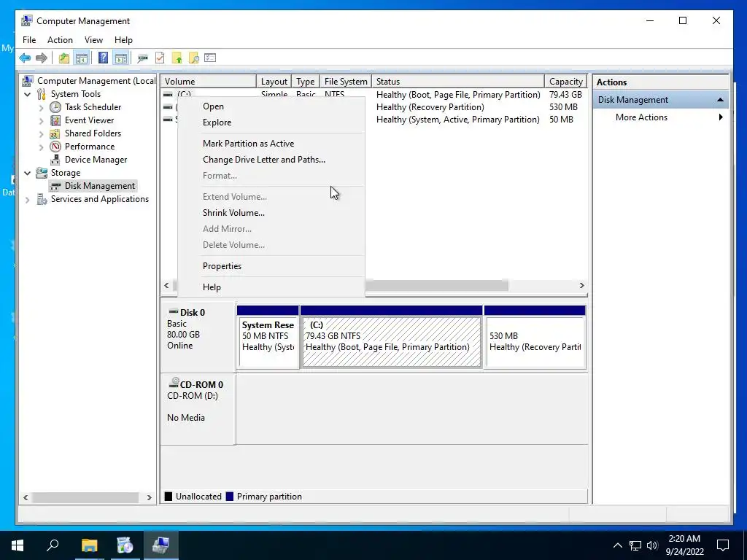Sort by the File System column header
Image resolution: width=747 pixels, height=560 pixels.
[345, 82]
